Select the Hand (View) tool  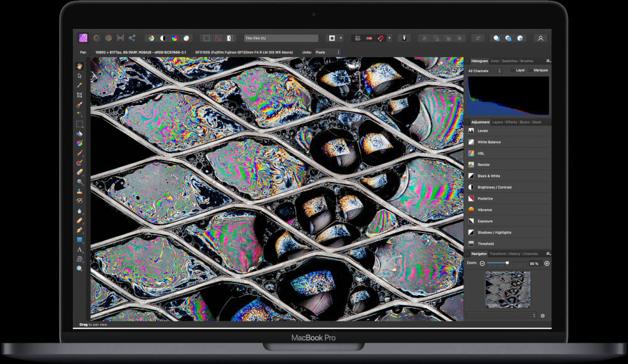click(80, 65)
